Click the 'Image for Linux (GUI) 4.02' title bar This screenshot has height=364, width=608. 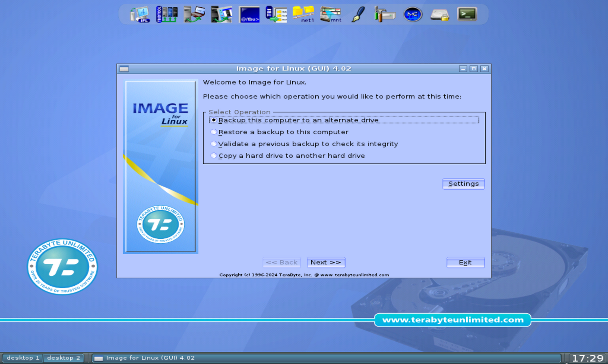point(293,69)
